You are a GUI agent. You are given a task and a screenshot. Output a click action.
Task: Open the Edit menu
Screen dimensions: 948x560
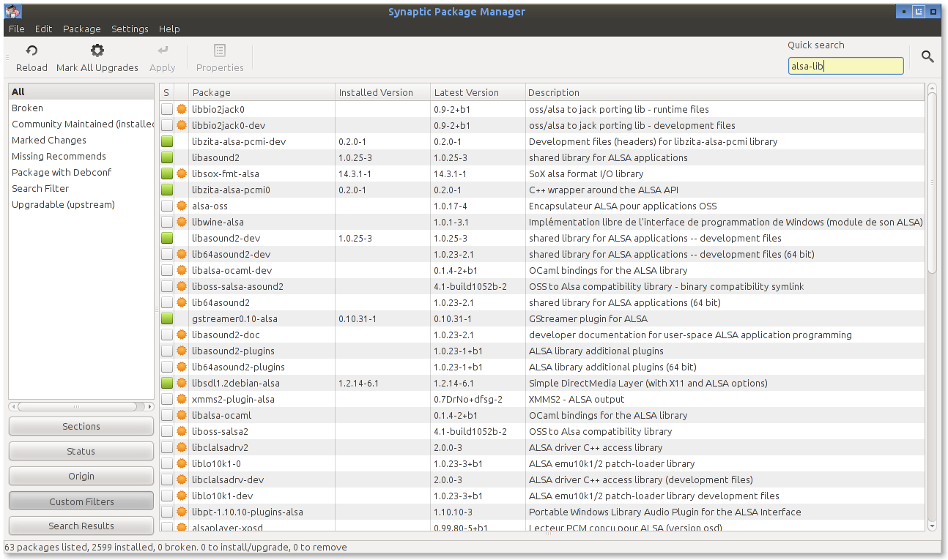point(44,29)
